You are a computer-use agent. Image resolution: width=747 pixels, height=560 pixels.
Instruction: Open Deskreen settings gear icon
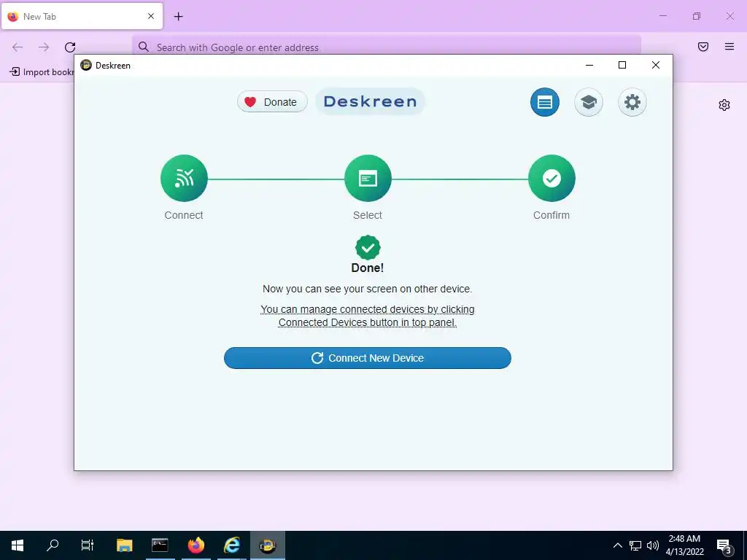coord(632,102)
